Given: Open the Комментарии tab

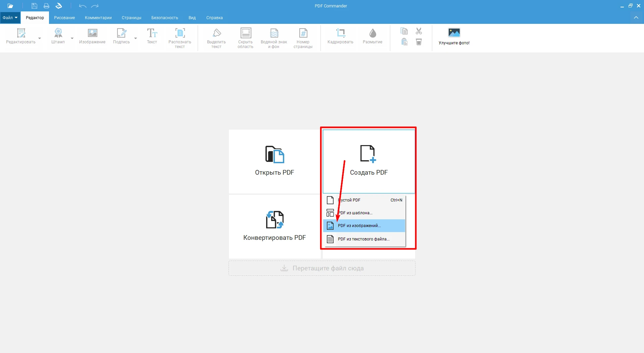Looking at the screenshot, I should pyautogui.click(x=98, y=18).
